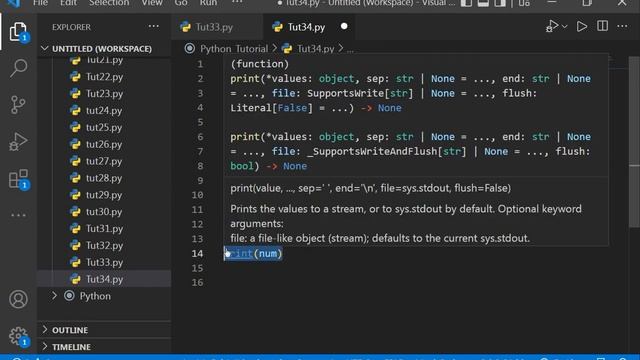Viewport: 640px width, 360px height.
Task: Toggle the panel layout icon
Action: (x=483, y=3)
